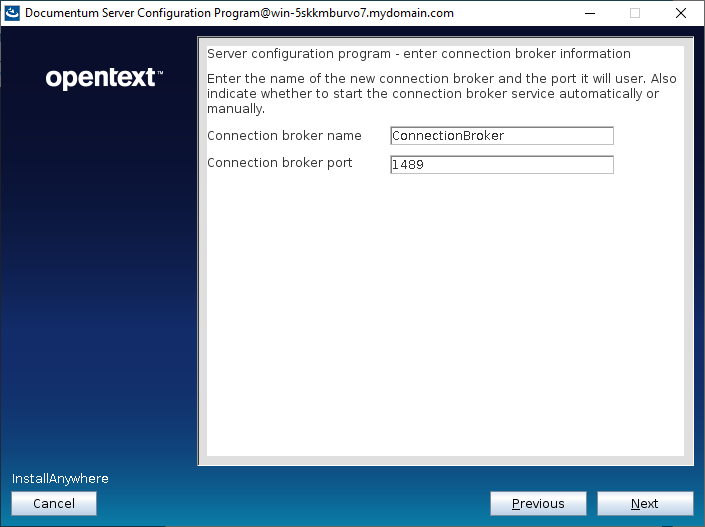Click the 'Connection broker name' label
The width and height of the screenshot is (705, 527).
[284, 136]
